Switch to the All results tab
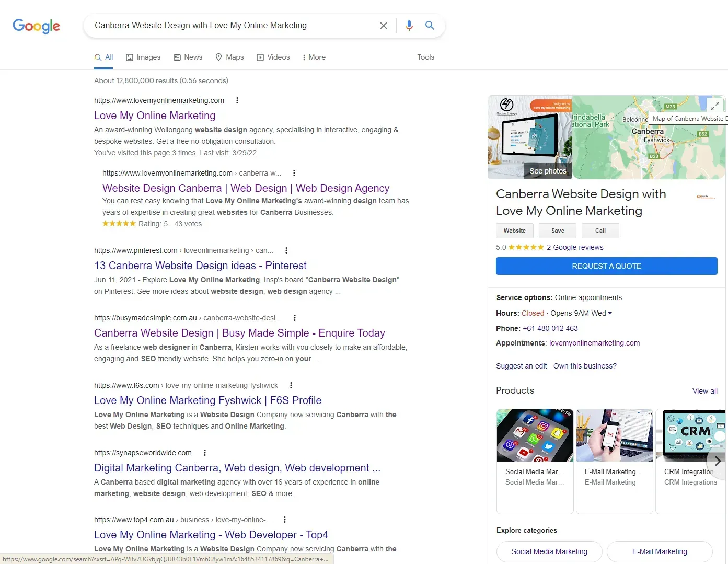Screen dimensions: 728x564 point(104,57)
